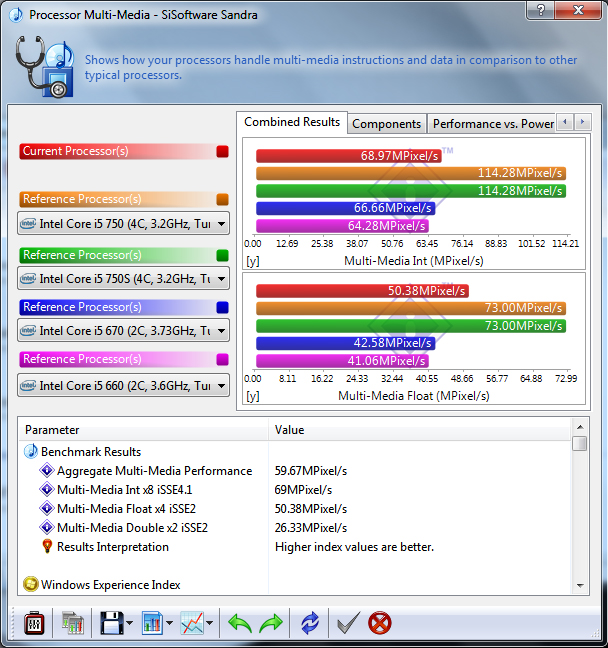This screenshot has height=648, width=608.
Task: Toggle the red Current Processor color square
Action: (222, 152)
